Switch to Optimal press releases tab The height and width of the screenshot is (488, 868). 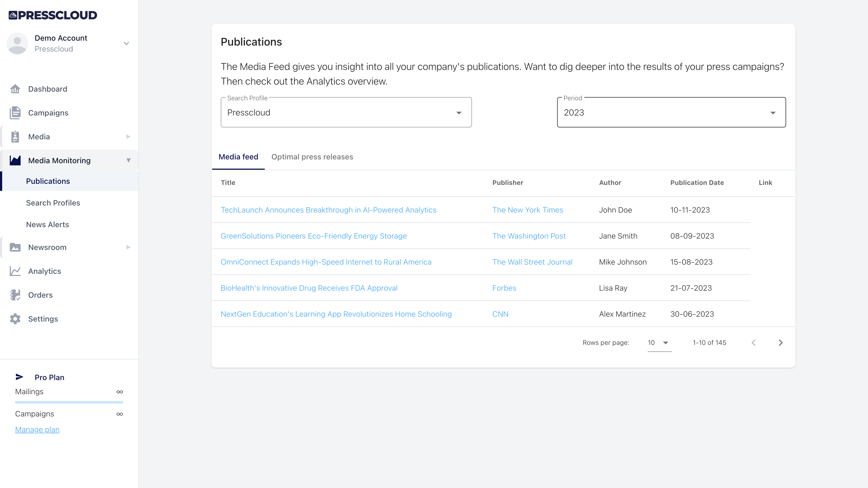(x=312, y=157)
